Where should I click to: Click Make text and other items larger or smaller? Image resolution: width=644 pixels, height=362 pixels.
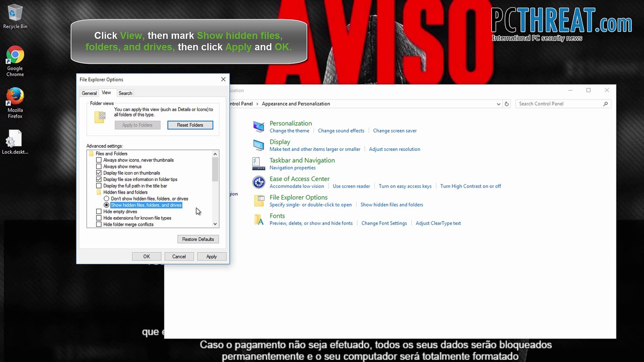315,149
